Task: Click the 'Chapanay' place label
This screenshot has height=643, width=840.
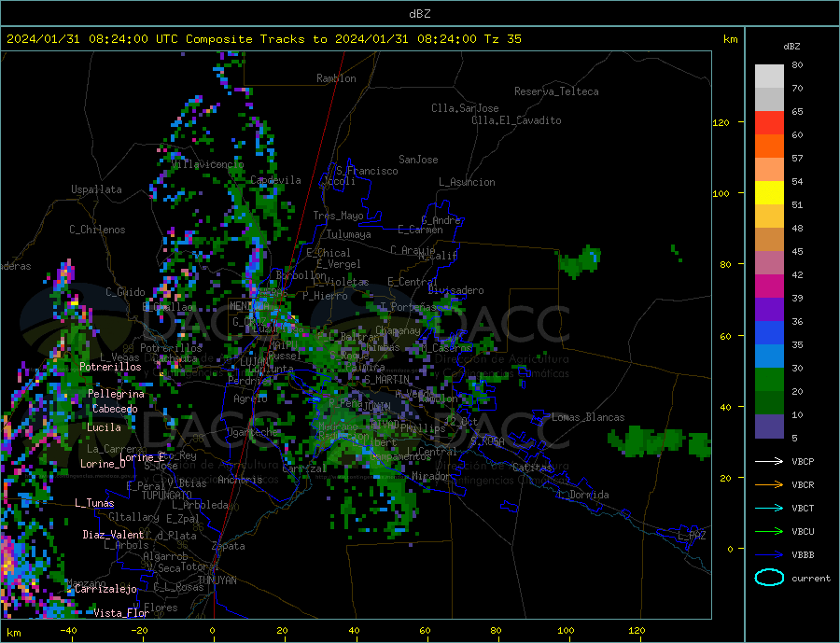Action: pyautogui.click(x=398, y=330)
